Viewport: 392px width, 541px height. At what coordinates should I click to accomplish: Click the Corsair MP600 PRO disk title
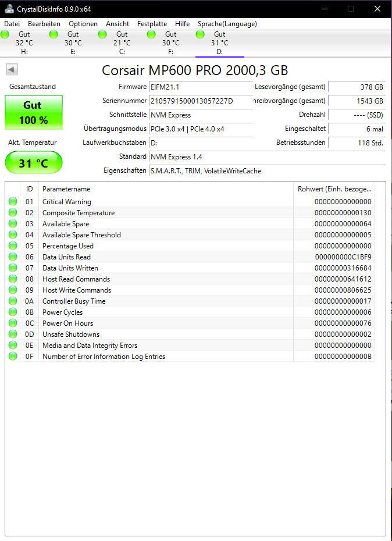click(195, 70)
